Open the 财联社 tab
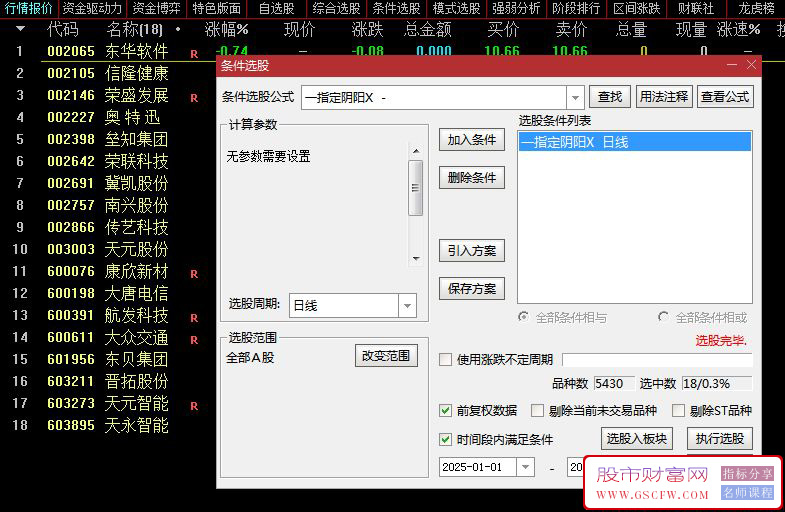Viewport: 785px width, 512px height. click(696, 9)
